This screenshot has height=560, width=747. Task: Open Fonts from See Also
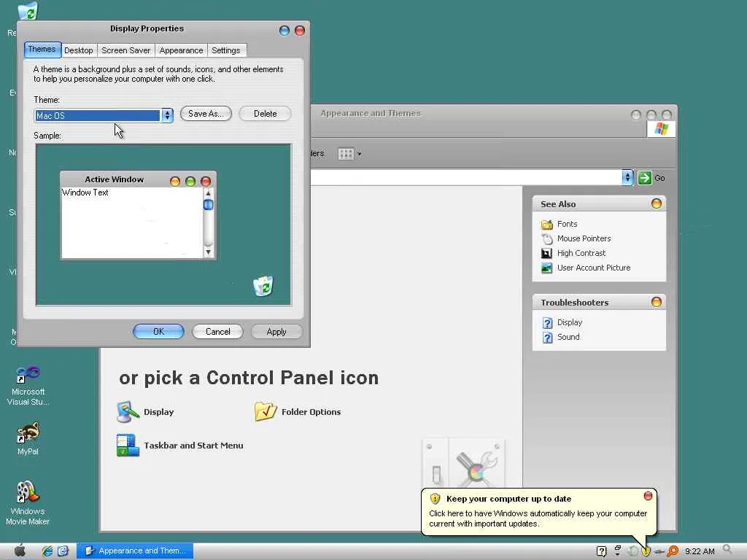(x=567, y=224)
